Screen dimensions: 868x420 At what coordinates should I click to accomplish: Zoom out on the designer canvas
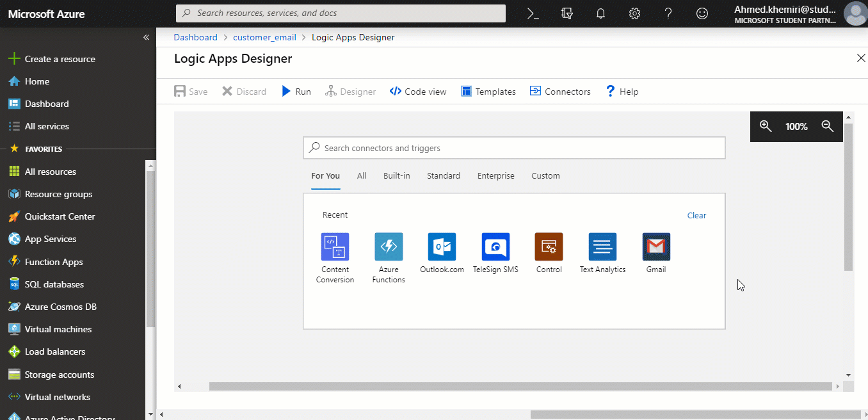(x=828, y=126)
